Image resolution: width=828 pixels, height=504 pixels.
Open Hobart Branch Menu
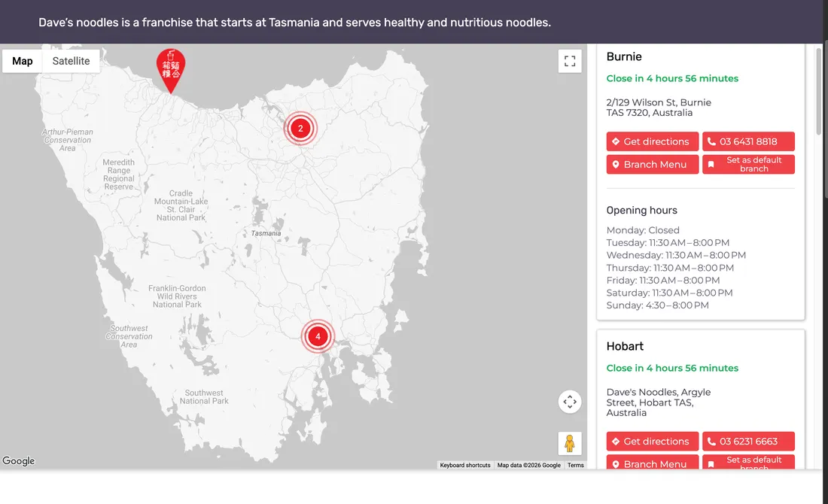pos(652,463)
